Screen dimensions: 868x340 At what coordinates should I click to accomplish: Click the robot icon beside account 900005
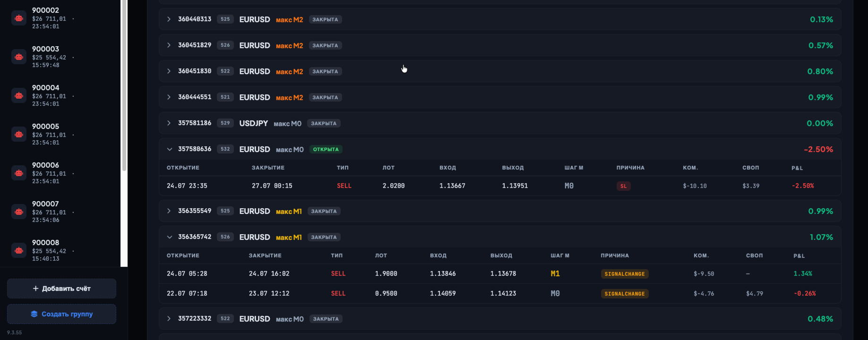pos(19,135)
